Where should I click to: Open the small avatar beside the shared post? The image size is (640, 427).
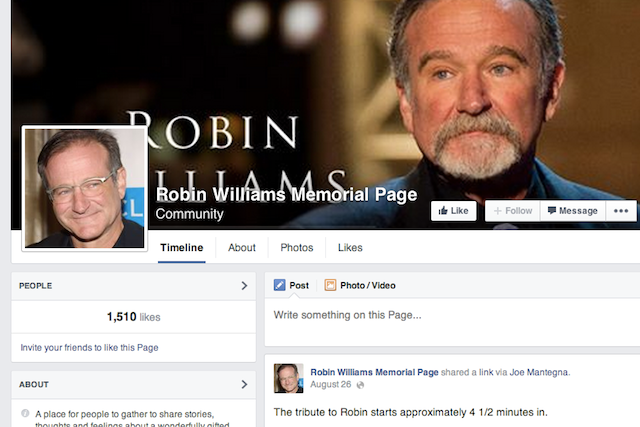[x=288, y=378]
